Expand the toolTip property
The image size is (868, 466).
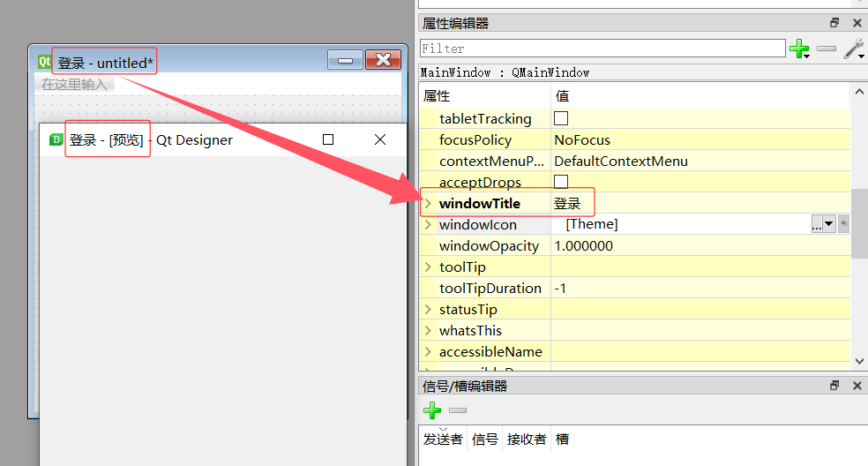428,267
